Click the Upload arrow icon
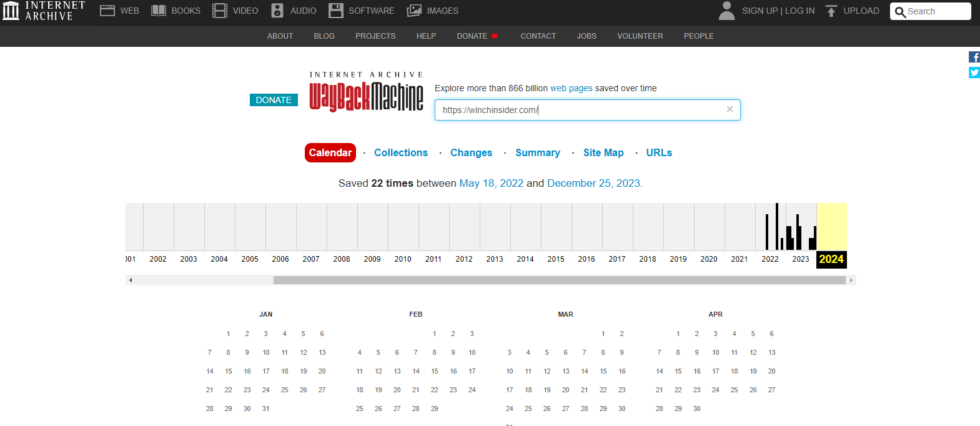 (831, 11)
